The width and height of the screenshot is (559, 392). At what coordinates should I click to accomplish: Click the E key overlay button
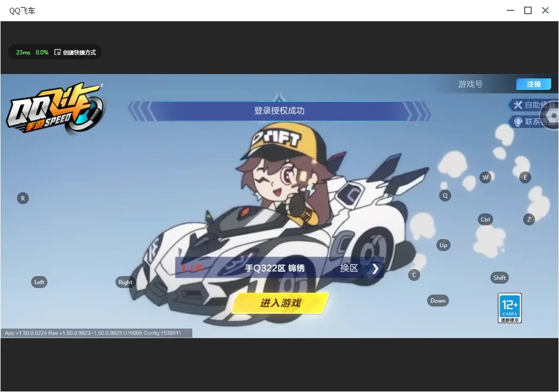coord(525,177)
